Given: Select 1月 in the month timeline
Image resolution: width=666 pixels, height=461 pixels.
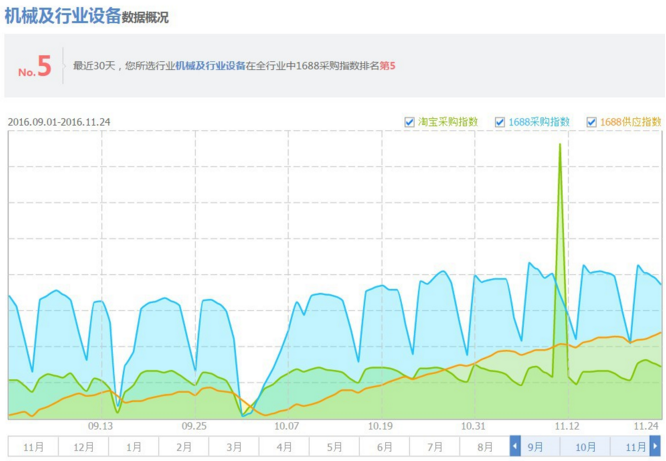Looking at the screenshot, I should (133, 447).
